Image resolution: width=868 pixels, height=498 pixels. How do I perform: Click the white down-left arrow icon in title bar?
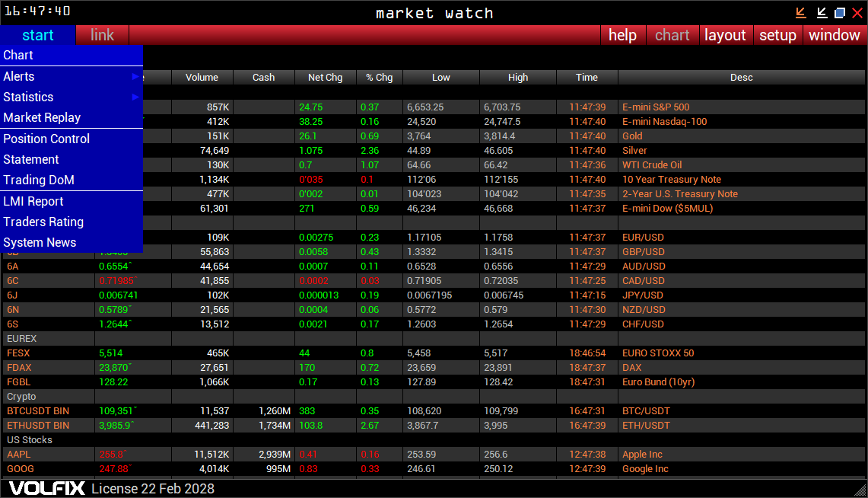(822, 13)
